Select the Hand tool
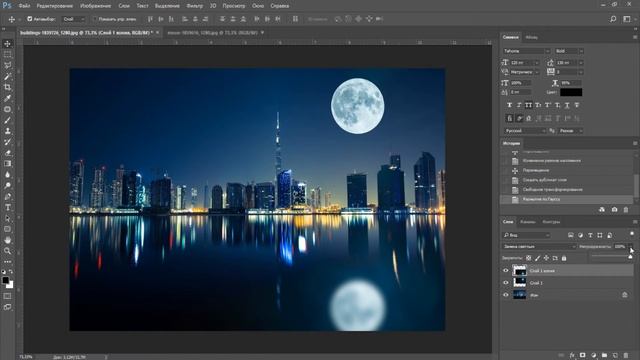Screen dimensions: 640x360 7,240
